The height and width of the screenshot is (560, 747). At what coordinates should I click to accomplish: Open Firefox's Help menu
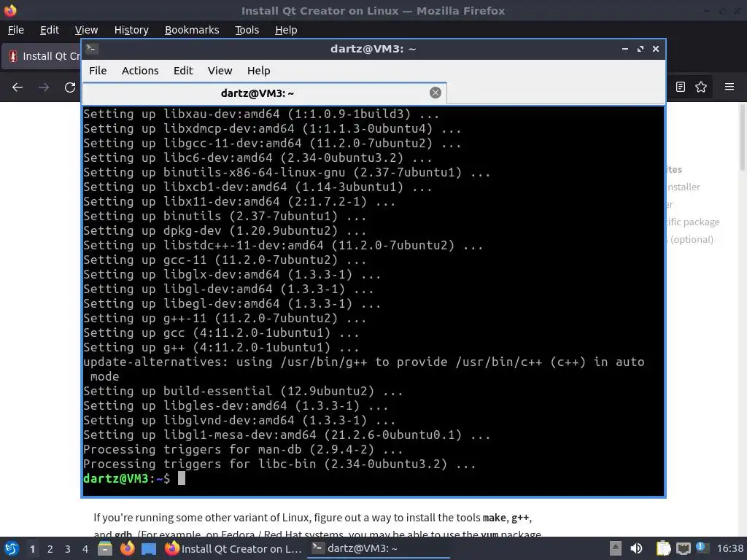coord(286,30)
